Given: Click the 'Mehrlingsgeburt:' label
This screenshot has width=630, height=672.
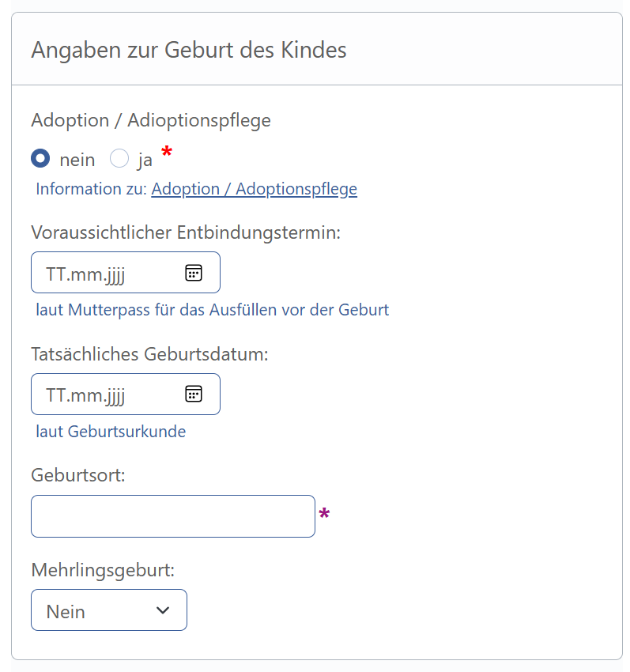Looking at the screenshot, I should click(x=103, y=571).
